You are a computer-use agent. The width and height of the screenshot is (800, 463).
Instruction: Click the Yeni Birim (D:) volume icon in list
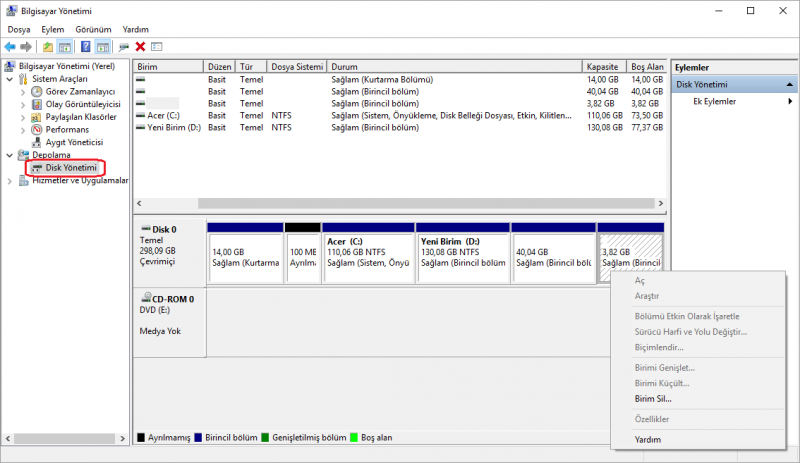[141, 127]
